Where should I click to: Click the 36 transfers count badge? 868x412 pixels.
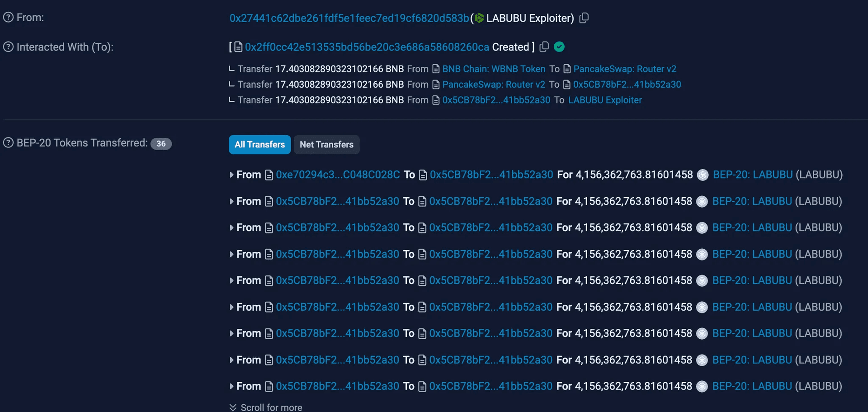[161, 144]
